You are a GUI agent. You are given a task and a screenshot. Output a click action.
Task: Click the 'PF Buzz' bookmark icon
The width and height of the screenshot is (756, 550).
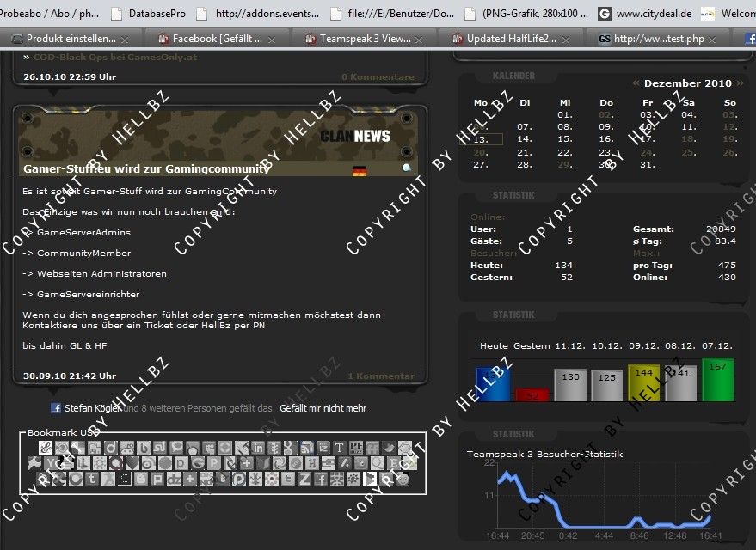pos(356,448)
